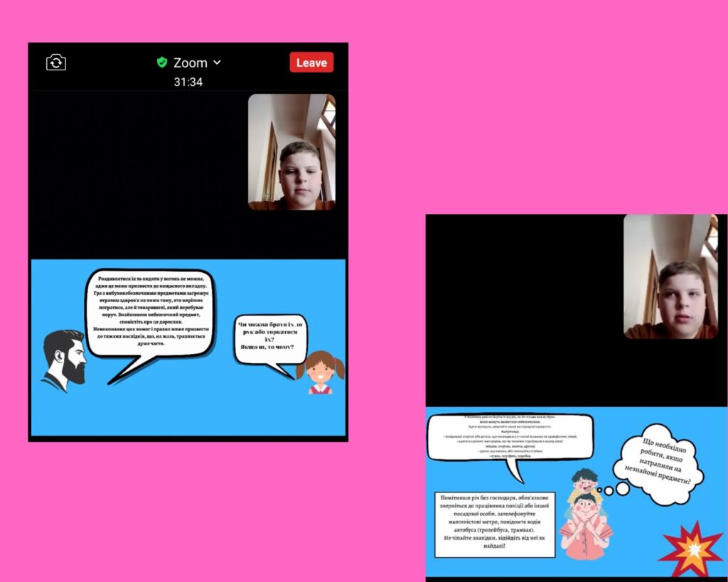
Task: Select the participant video in right screenshot
Action: pos(670,276)
